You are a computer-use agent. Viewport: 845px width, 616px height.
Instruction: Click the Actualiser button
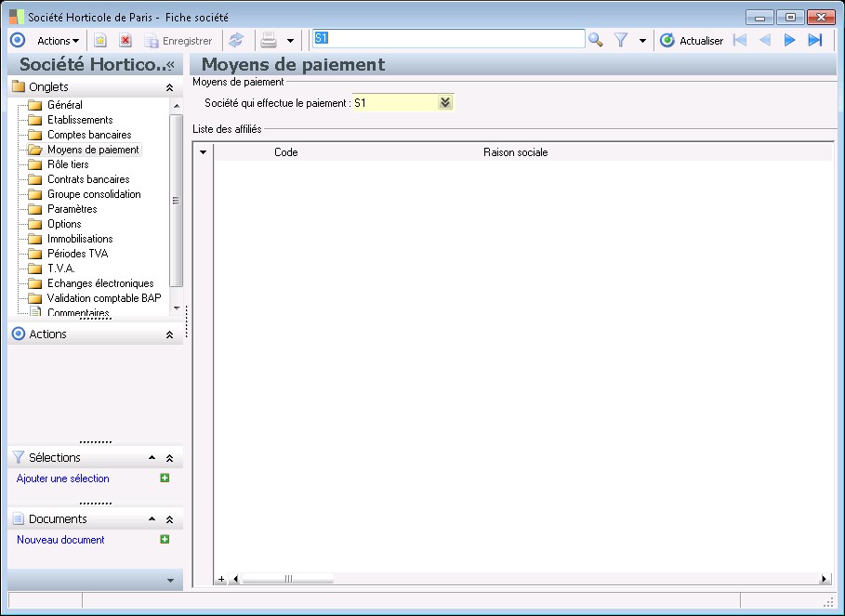point(692,40)
